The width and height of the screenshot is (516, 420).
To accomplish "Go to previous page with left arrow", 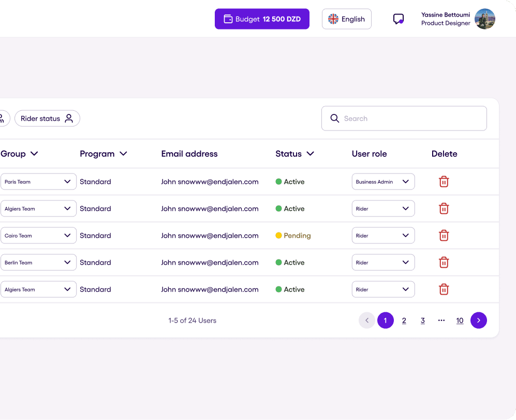I will pos(366,321).
